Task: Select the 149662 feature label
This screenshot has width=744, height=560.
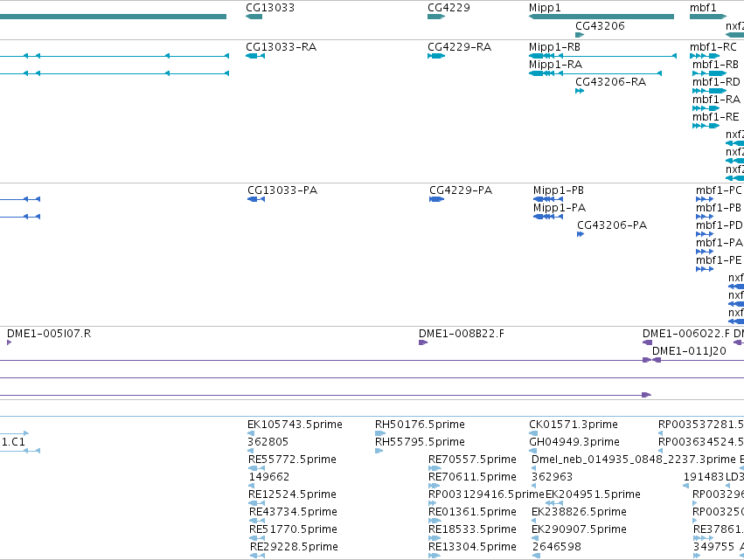Action: (x=269, y=477)
